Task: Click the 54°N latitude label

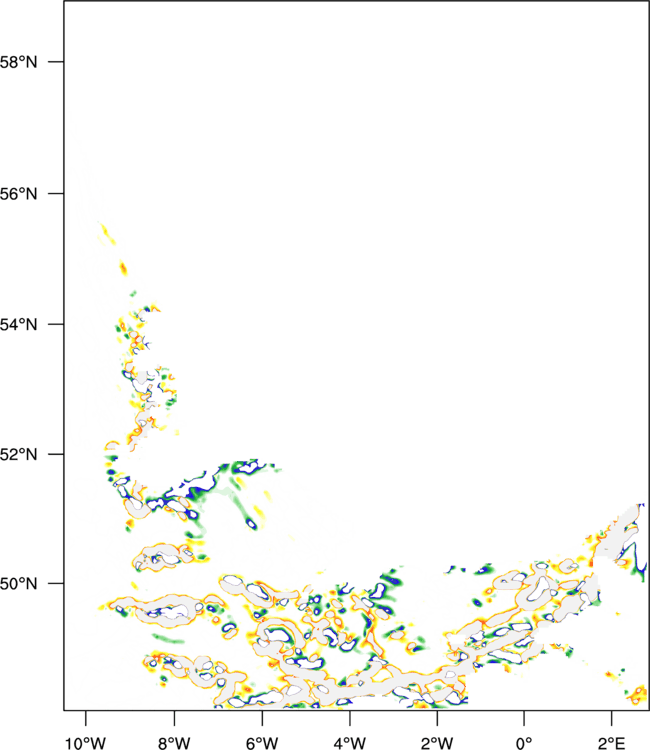Action: pos(18,324)
